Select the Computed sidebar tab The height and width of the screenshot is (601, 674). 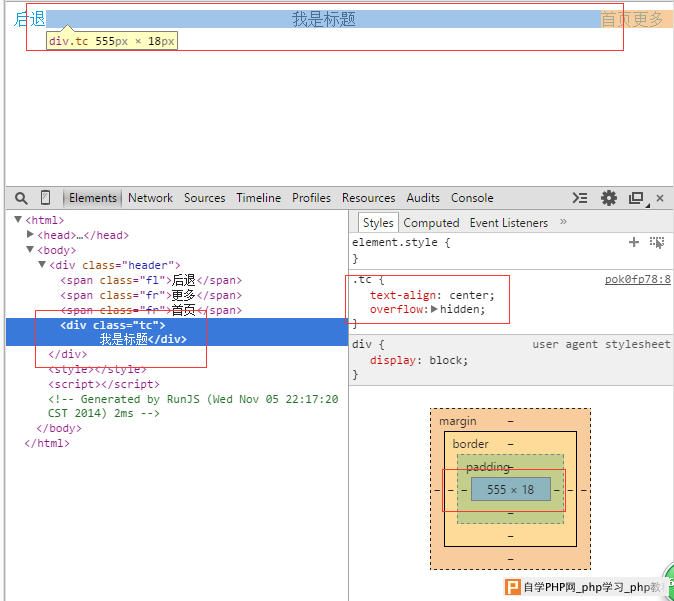[431, 223]
